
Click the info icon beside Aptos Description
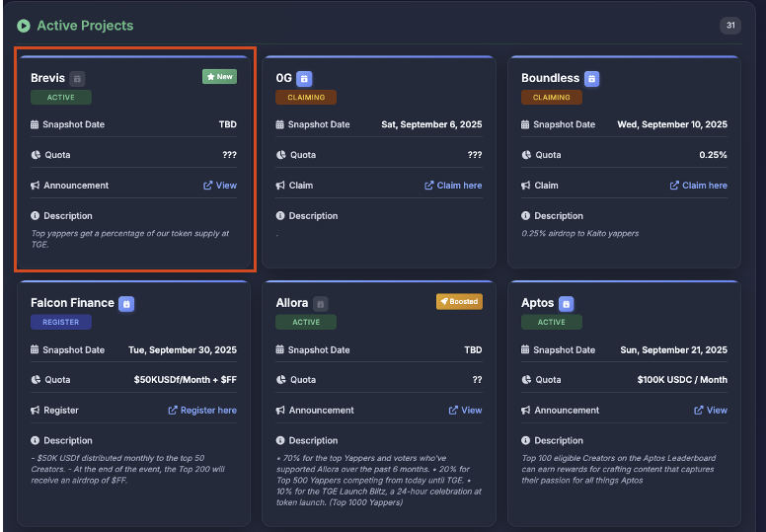525,440
